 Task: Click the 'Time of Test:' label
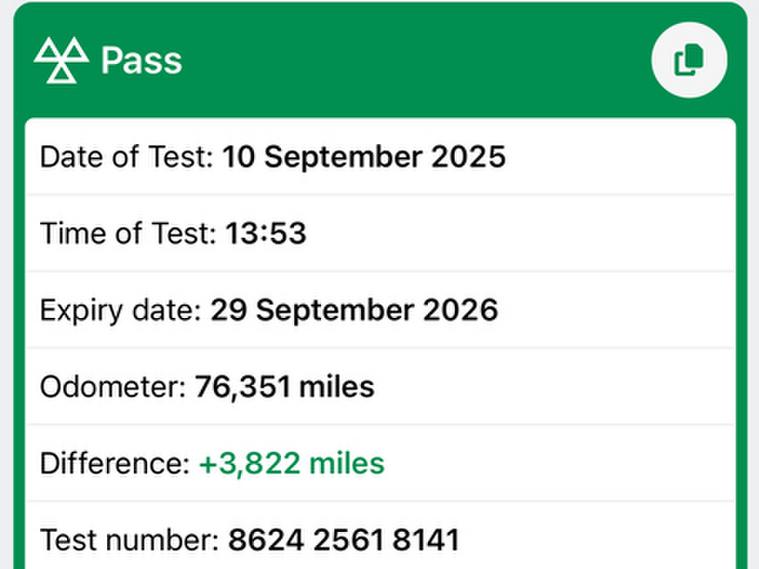coord(127,234)
